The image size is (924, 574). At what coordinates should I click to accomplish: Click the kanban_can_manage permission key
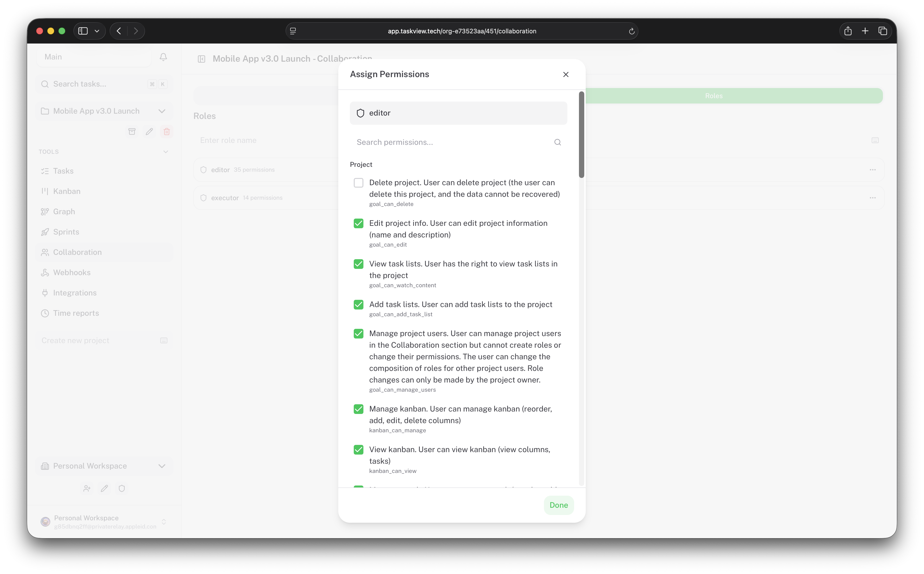(397, 430)
